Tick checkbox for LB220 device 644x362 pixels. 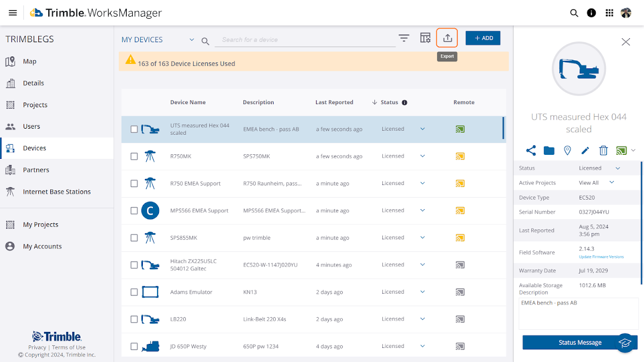tap(134, 319)
